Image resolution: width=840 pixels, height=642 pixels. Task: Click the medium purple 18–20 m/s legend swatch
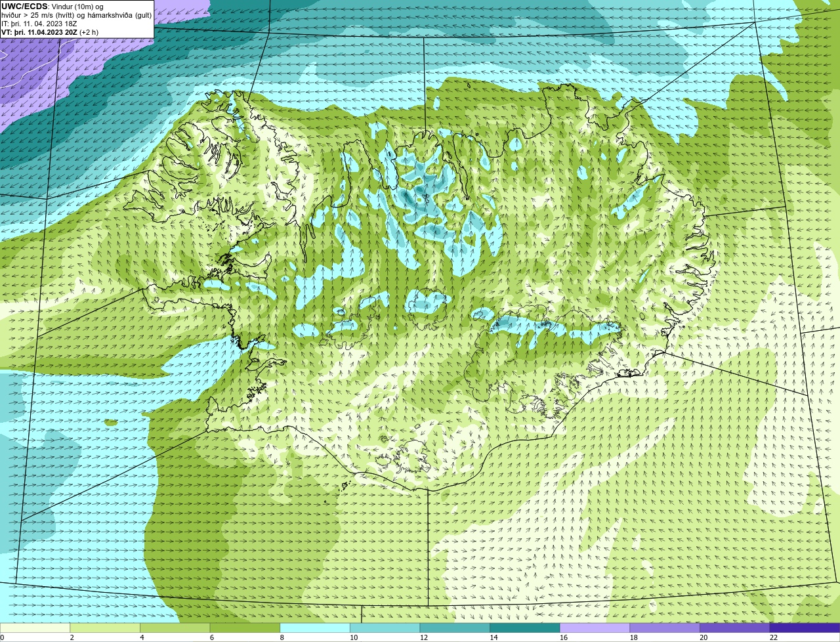tap(665, 628)
